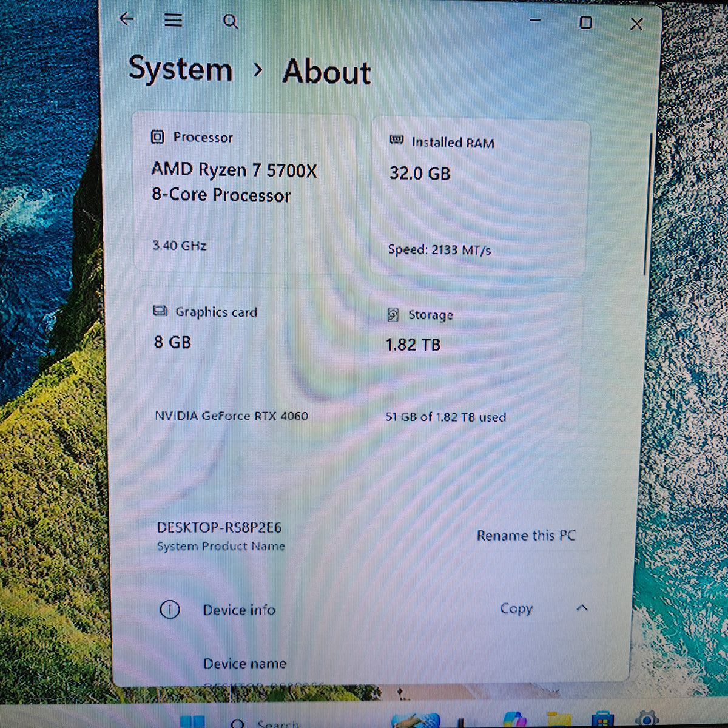Screen dimensions: 728x728
Task: Click the Installed RAM memory icon
Action: (x=396, y=140)
